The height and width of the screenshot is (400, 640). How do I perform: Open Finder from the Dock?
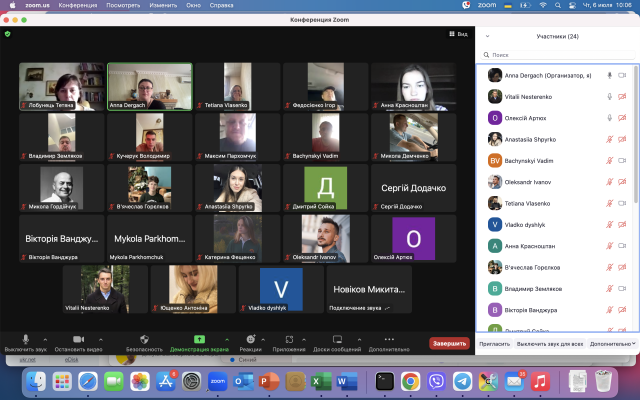pos(36,382)
